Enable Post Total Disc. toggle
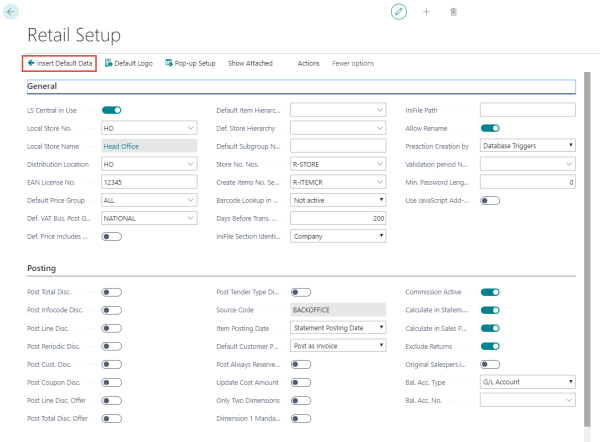The width and height of the screenshot is (600, 442). (111, 291)
